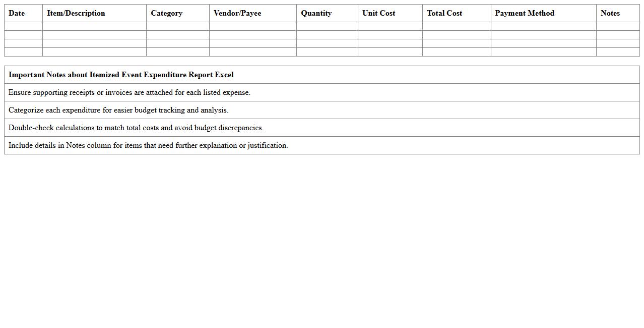Click last-row empty cell under Total Cost
This screenshot has width=644, height=328.
457,52
